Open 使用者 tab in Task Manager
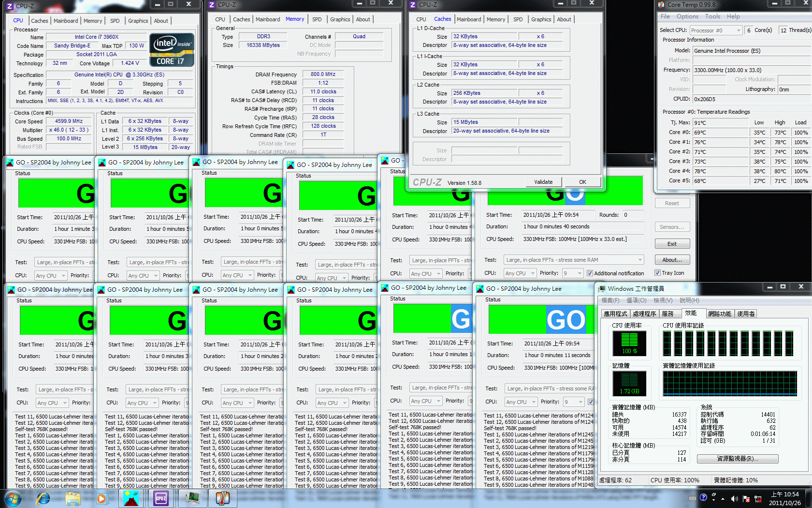 pyautogui.click(x=746, y=314)
